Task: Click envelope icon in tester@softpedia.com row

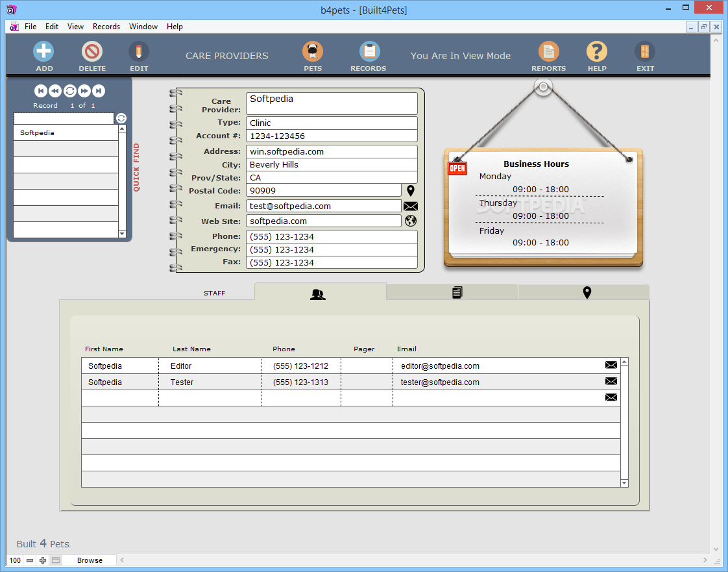Action: click(611, 381)
